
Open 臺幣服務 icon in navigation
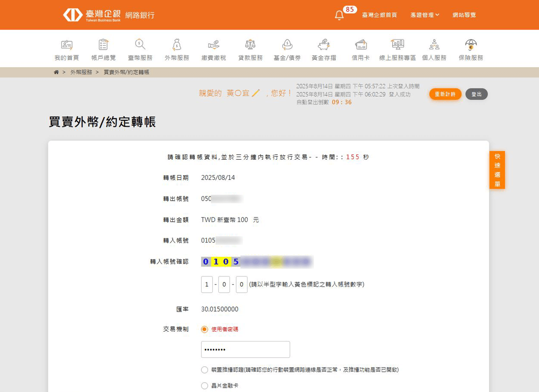(x=140, y=45)
